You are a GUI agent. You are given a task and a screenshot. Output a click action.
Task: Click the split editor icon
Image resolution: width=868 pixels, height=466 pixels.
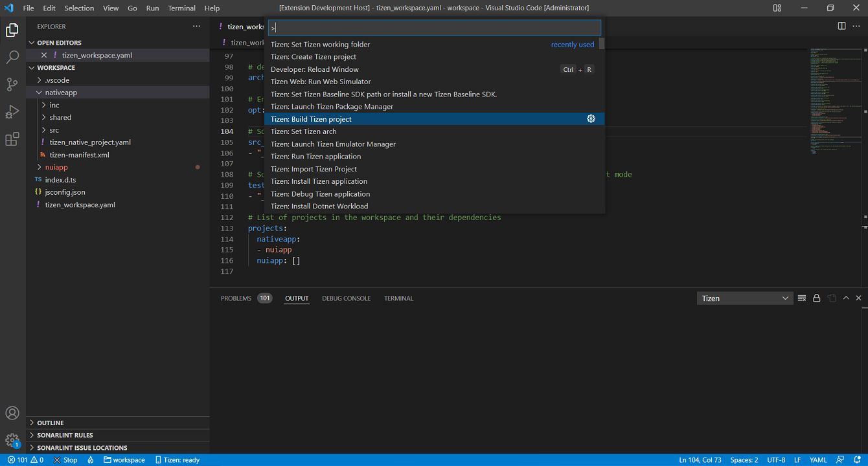841,27
